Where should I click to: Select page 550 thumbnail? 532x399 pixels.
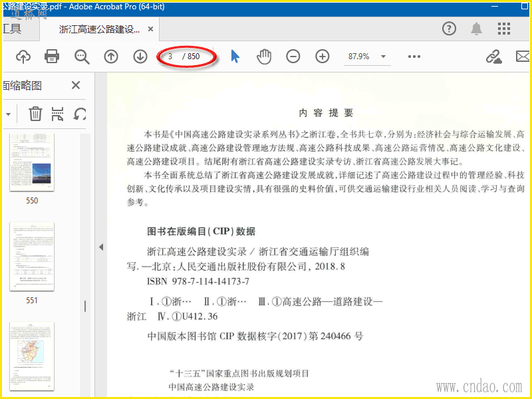(x=32, y=162)
